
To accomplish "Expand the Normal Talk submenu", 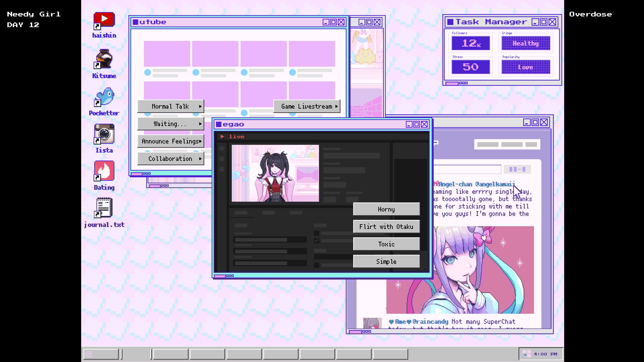I will pos(170,106).
